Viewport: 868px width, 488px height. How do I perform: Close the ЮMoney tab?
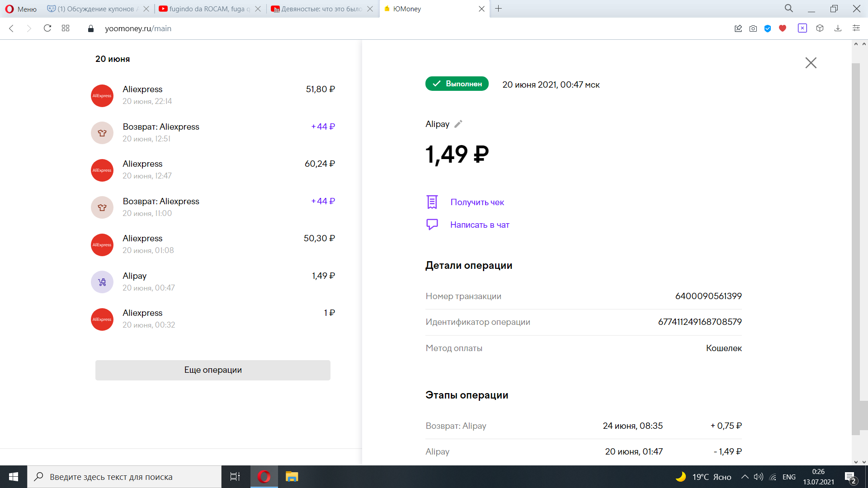click(481, 9)
